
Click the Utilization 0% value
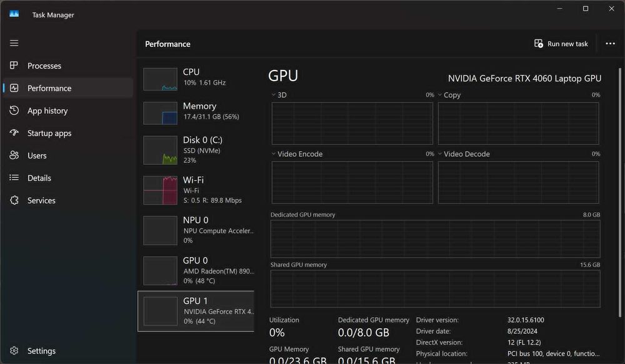coord(277,332)
